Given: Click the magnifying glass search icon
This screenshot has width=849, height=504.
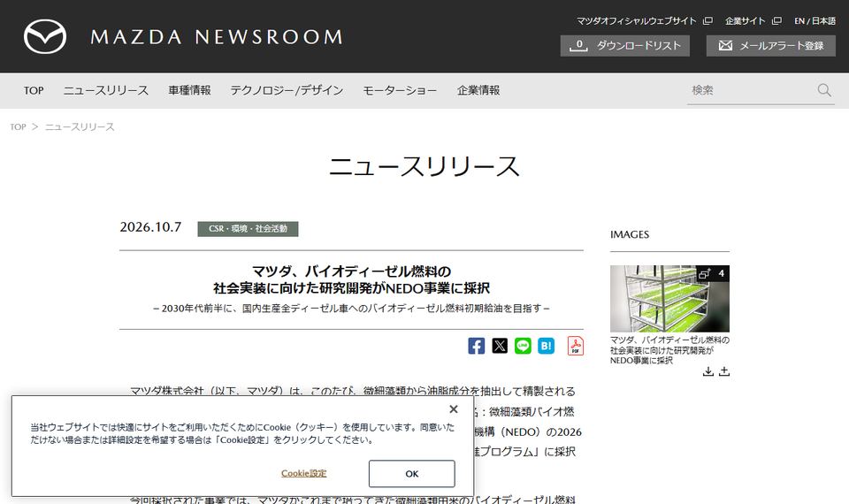Looking at the screenshot, I should click(x=824, y=90).
